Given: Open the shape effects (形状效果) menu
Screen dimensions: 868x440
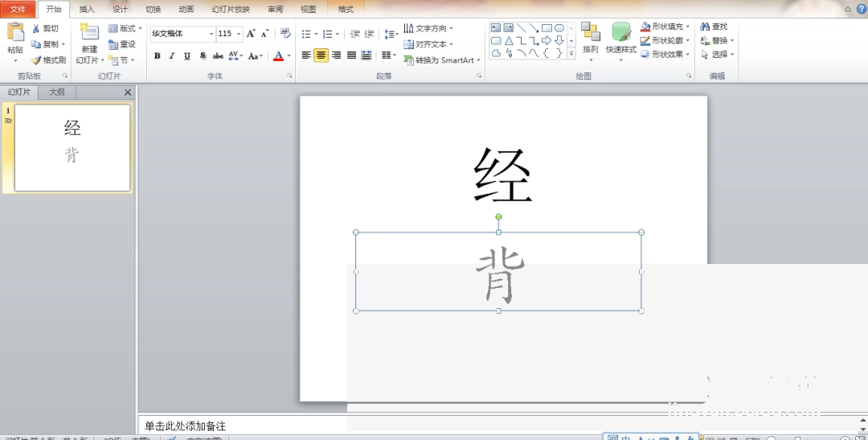Looking at the screenshot, I should pos(666,54).
